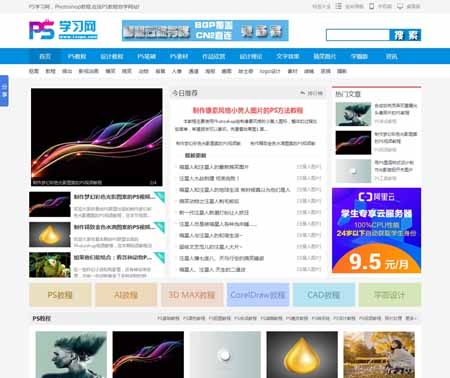Open the gray knob thumbnail in 热门文章
The width and height of the screenshot is (450, 378).
[x=353, y=171]
